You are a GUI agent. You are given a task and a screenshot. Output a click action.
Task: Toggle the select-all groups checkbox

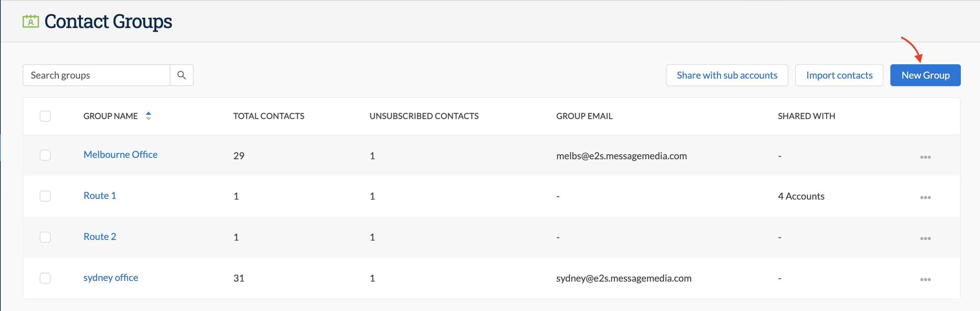pyautogui.click(x=45, y=116)
